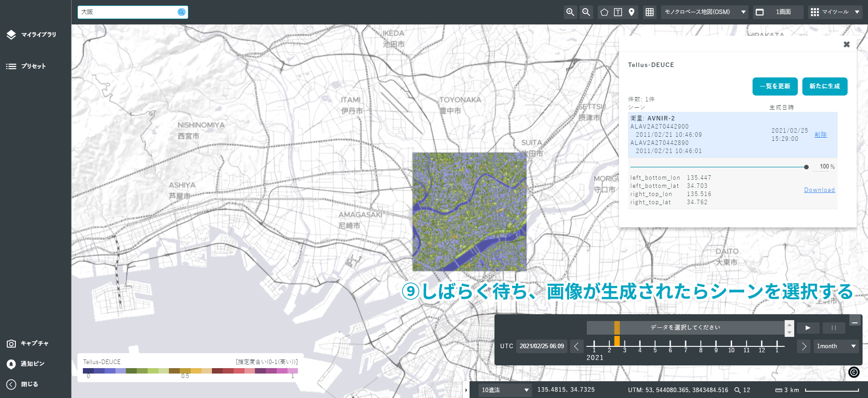Click the 一覧を更新 button
This screenshot has width=868, height=398.
point(775,86)
